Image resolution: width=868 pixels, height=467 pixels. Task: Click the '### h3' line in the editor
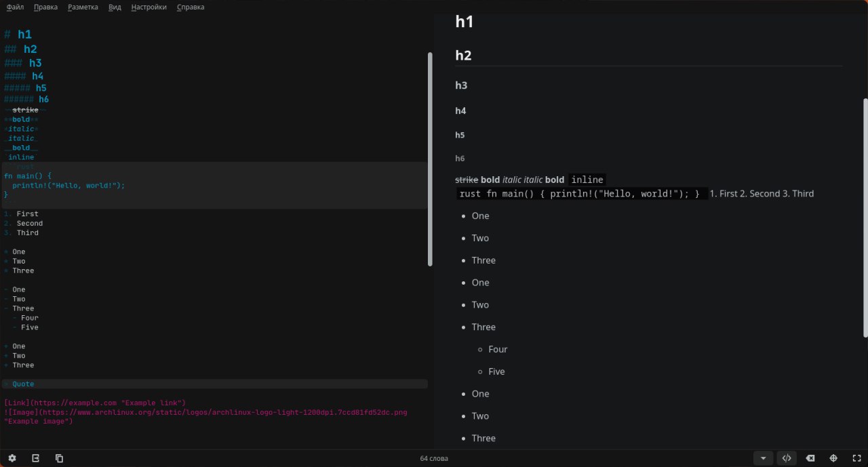(x=23, y=63)
